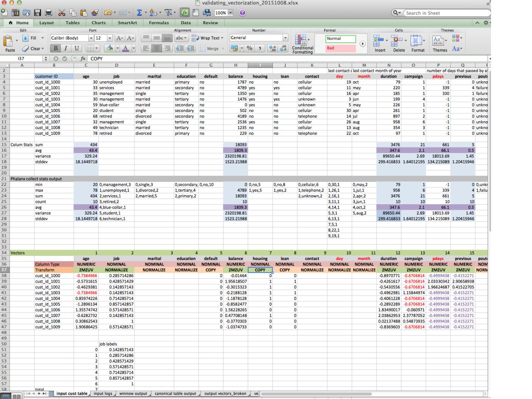
Task: Click the purple Help question mark icon
Action: (x=242, y=13)
